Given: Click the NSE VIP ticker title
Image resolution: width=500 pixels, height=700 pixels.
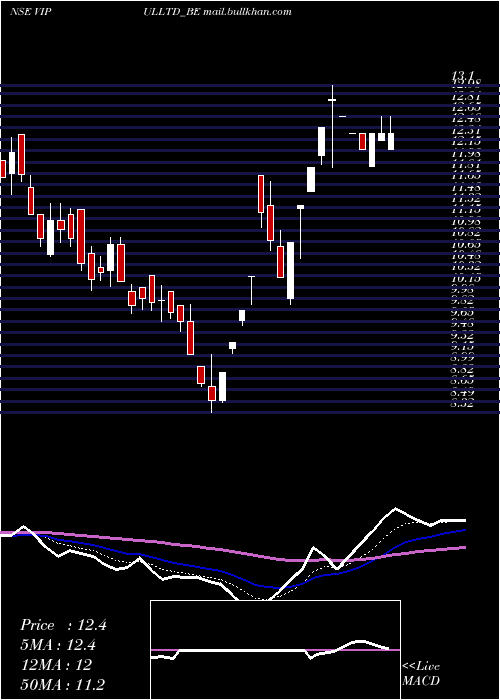Looking at the screenshot, I should pyautogui.click(x=30, y=12).
